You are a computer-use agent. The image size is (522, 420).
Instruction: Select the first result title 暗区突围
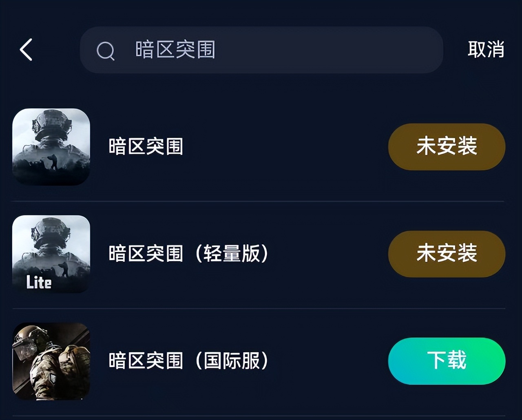tap(146, 147)
